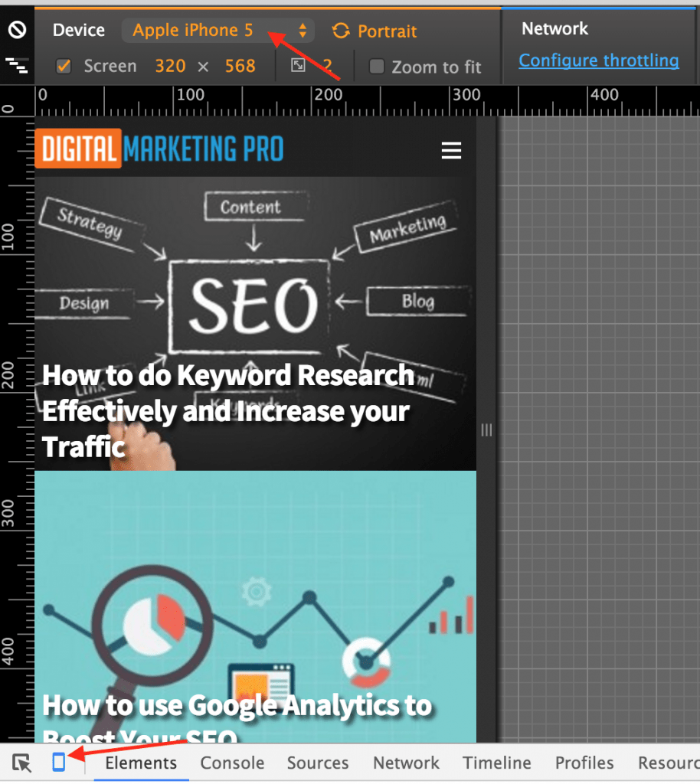Click the screen width field showing 320
The image size is (700, 784).
tap(170, 67)
